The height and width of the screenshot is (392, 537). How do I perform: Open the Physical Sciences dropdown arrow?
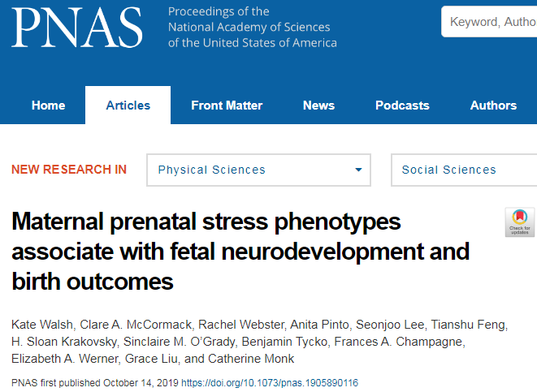tap(358, 170)
